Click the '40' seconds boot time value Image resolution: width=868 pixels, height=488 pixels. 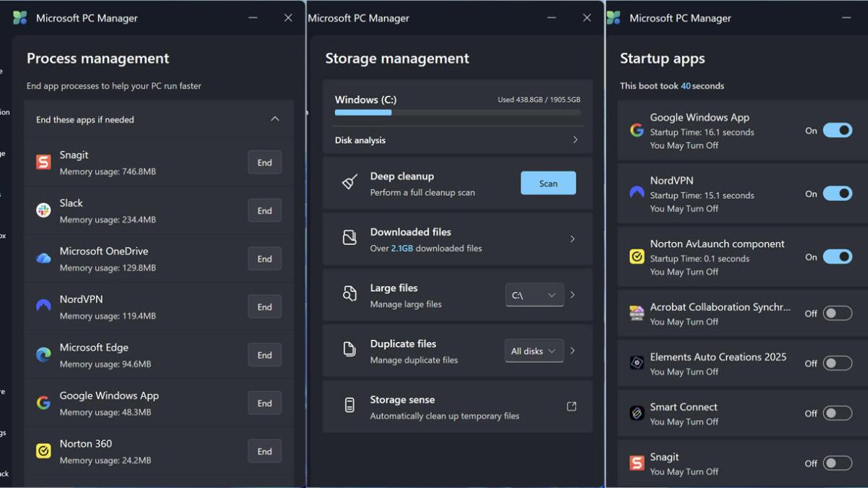click(x=686, y=85)
